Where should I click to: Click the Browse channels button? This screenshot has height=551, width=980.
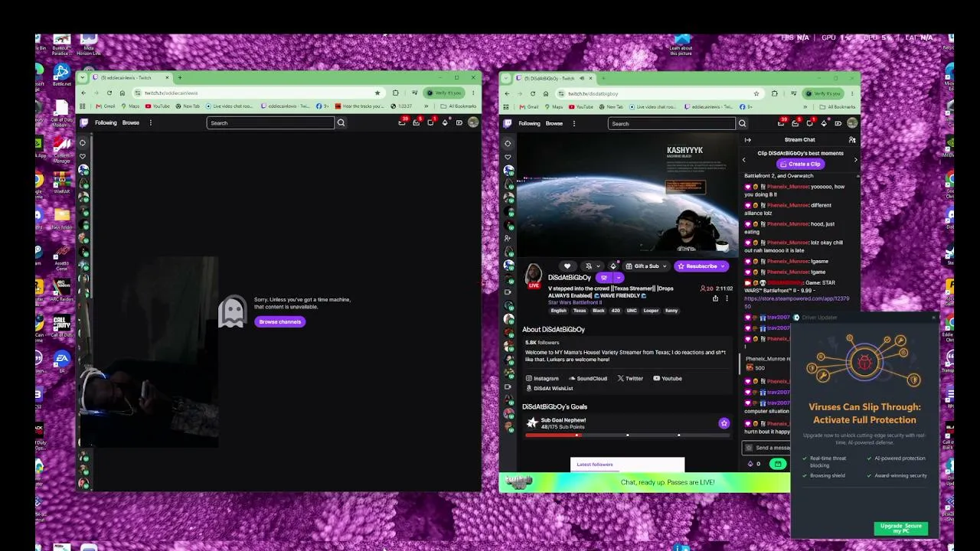tap(280, 322)
